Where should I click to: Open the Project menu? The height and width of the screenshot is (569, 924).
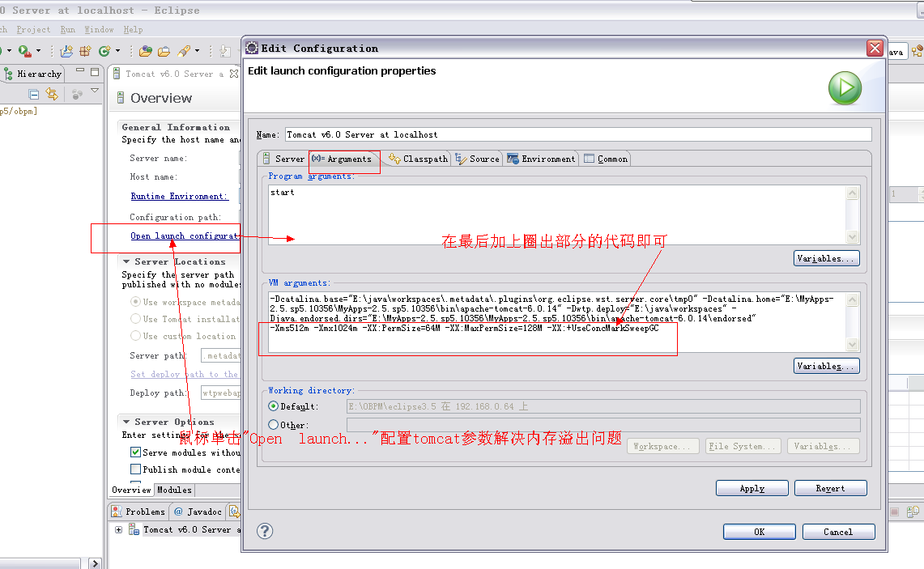(33, 29)
